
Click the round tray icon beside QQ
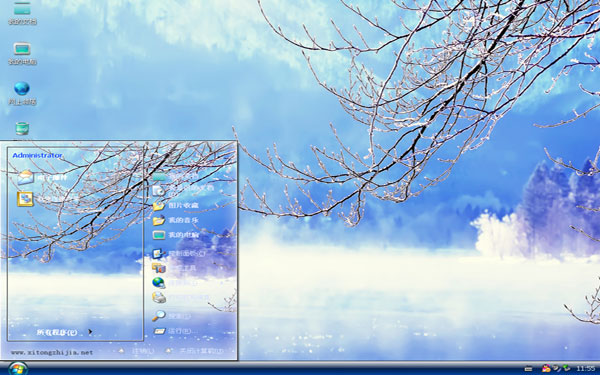556,368
